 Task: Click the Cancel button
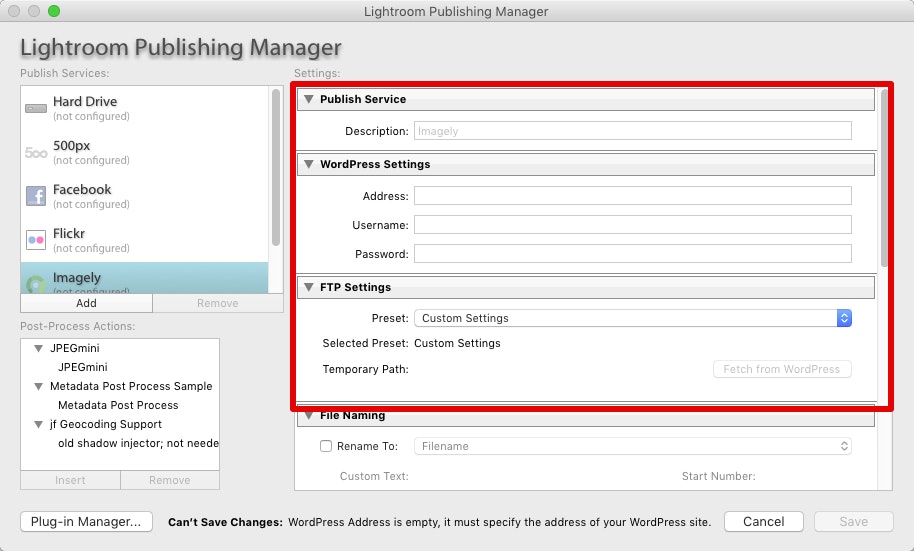764,521
